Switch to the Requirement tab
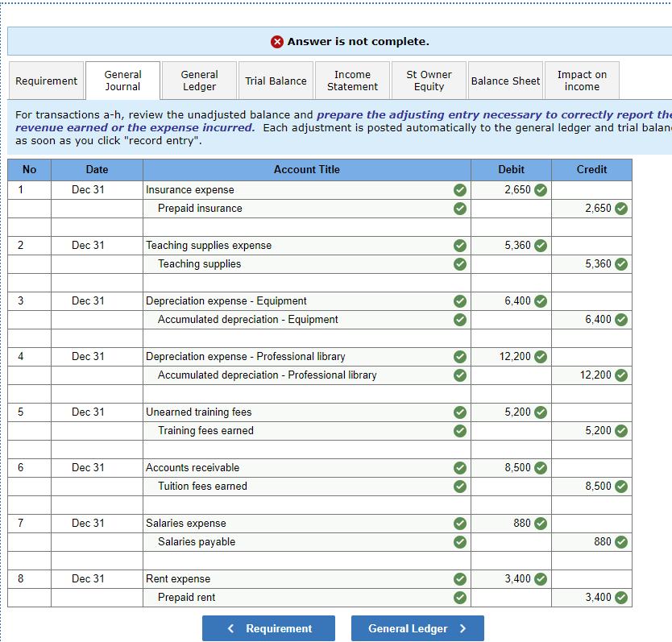The height and width of the screenshot is (642, 672). (46, 80)
